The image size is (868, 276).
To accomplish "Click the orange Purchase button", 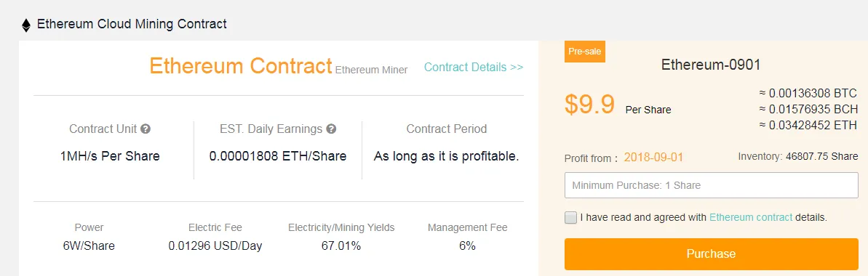I will tap(712, 254).
